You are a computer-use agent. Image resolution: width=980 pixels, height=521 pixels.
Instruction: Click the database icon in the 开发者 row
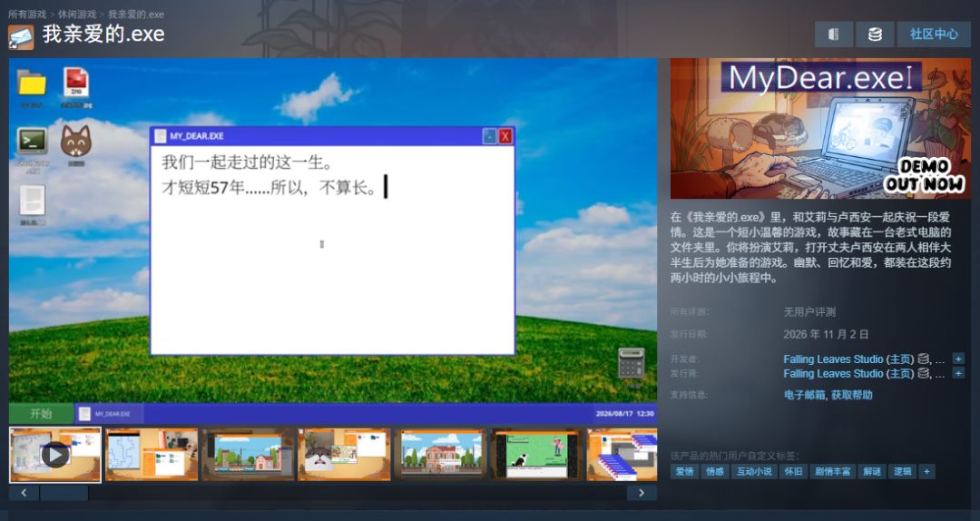tap(923, 359)
